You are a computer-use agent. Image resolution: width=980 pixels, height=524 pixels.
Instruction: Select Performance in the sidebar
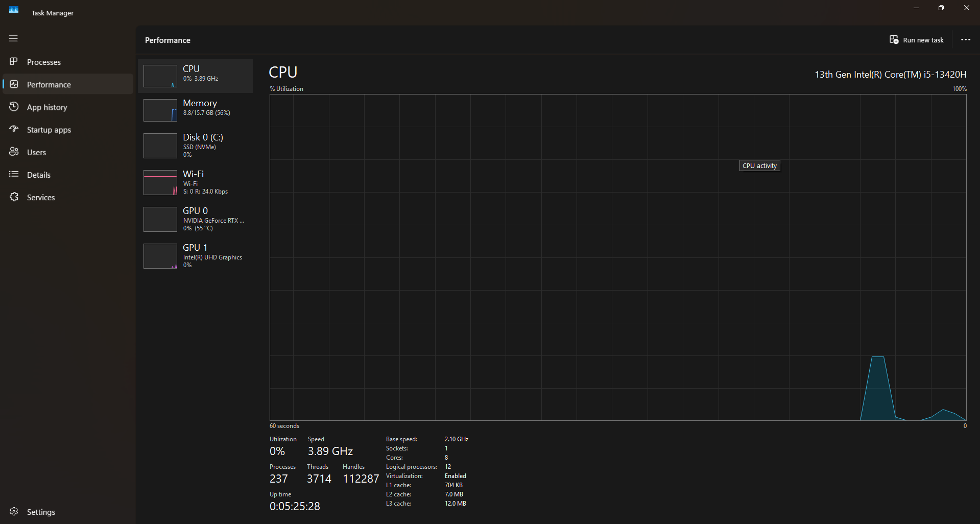coord(67,84)
